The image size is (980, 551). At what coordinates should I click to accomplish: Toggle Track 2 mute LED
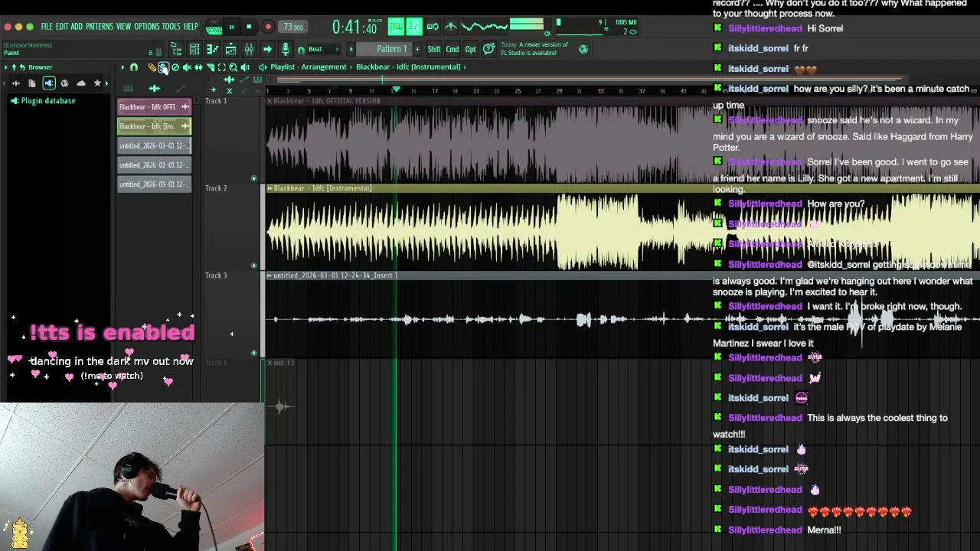coord(254,266)
